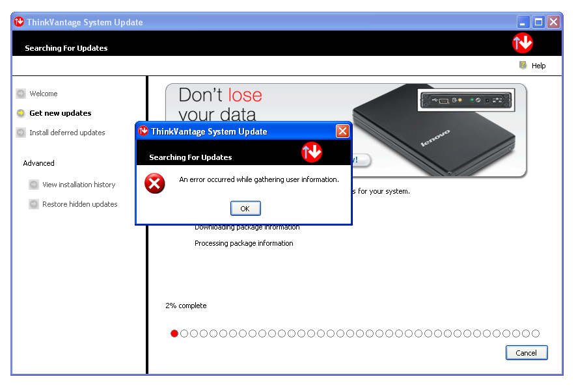Close the error dialog with X
Viewport: 576px width, 392px height.
342,131
